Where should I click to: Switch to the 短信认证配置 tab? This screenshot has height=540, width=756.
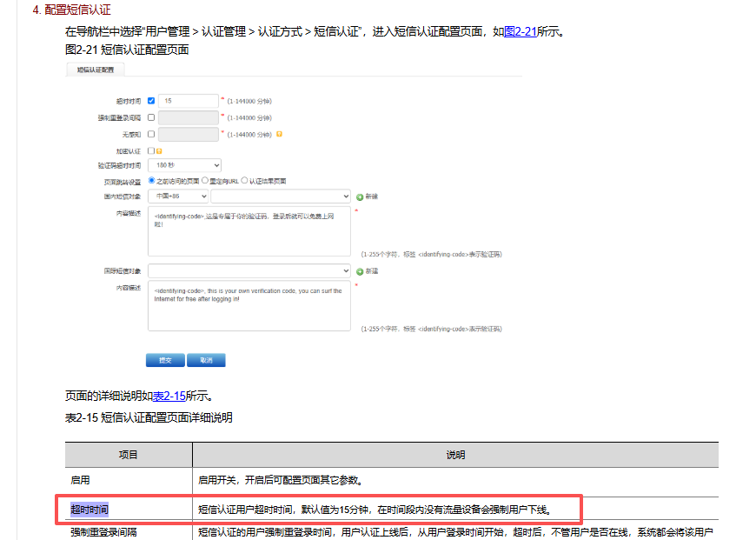pos(96,70)
